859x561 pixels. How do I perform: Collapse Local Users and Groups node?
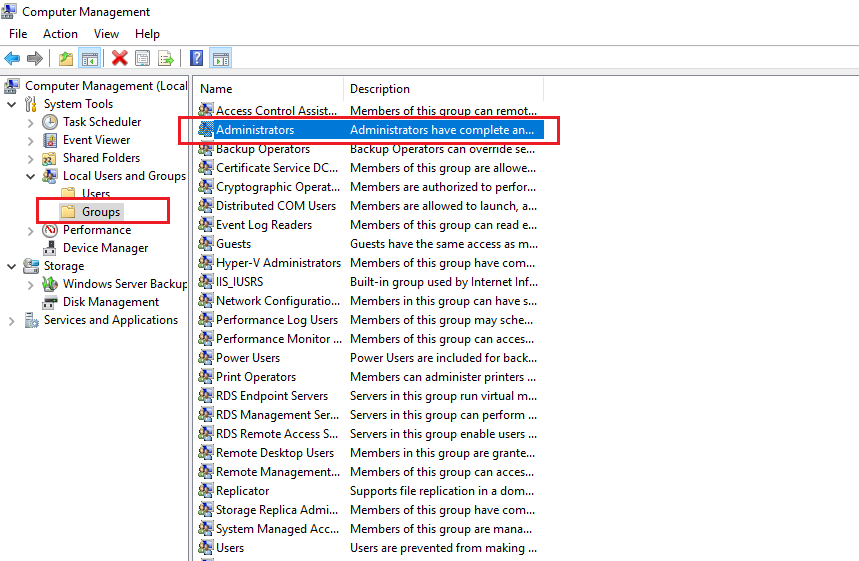(x=31, y=176)
